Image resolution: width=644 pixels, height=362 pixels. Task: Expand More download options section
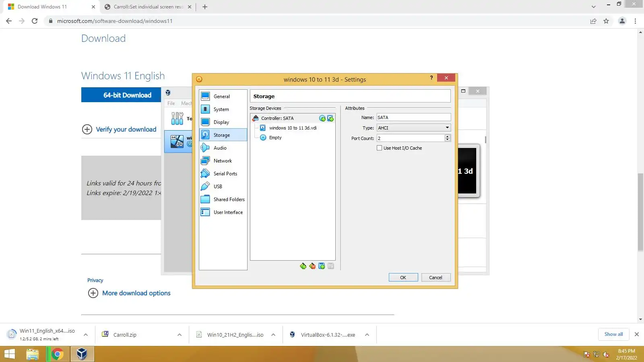pos(129,293)
